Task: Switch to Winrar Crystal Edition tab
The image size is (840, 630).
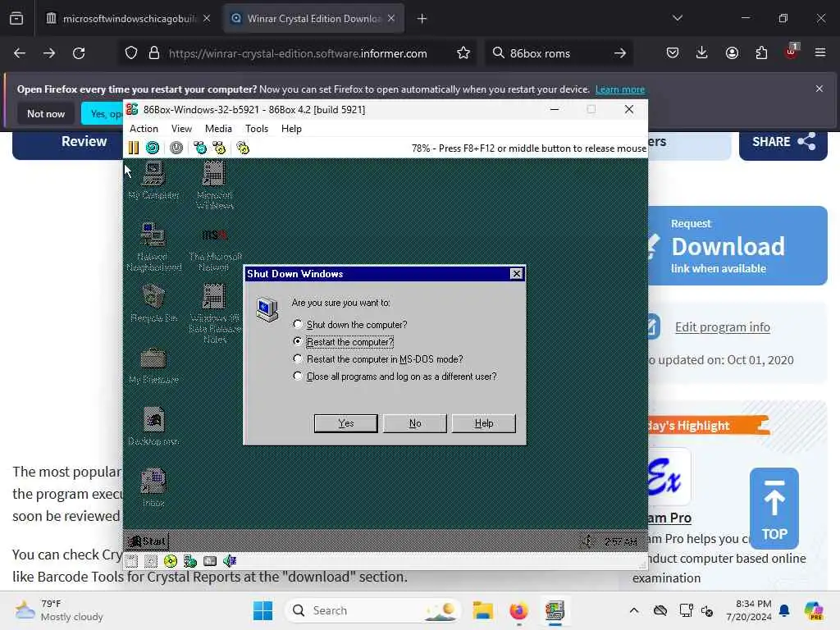Action: tap(313, 18)
